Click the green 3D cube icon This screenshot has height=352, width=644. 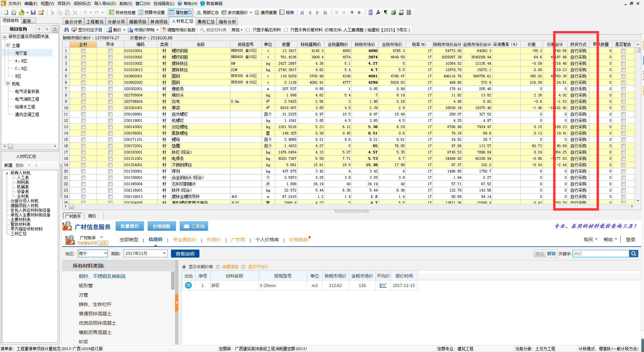pyautogui.click(x=393, y=12)
